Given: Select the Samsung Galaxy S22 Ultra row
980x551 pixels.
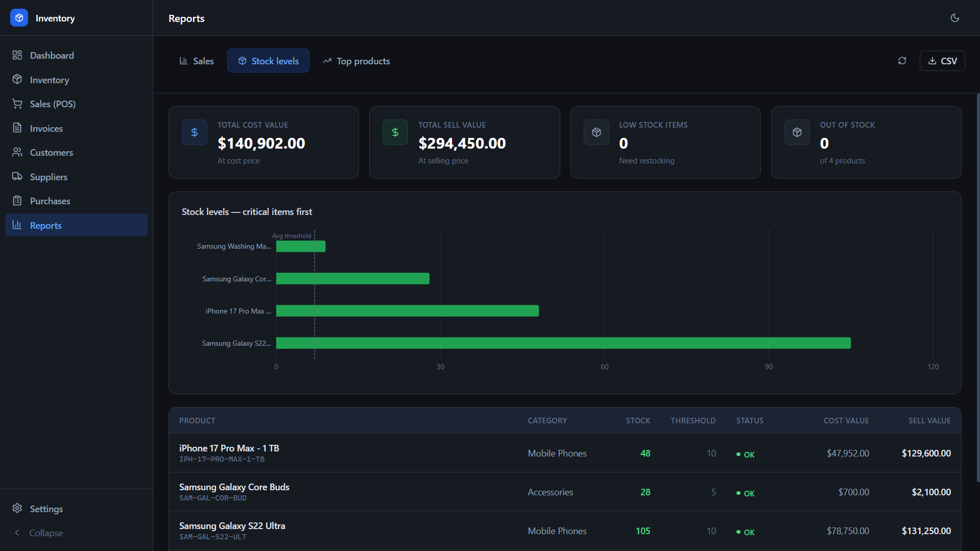Looking at the screenshot, I should (x=565, y=531).
